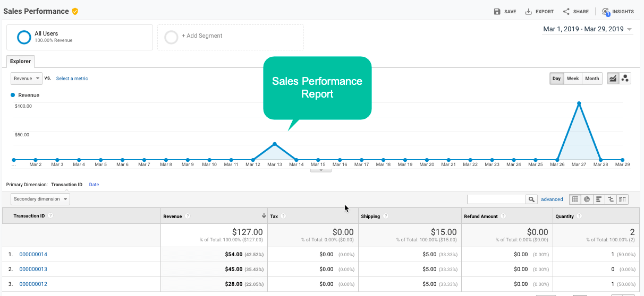Click the Share icon

pyautogui.click(x=566, y=12)
